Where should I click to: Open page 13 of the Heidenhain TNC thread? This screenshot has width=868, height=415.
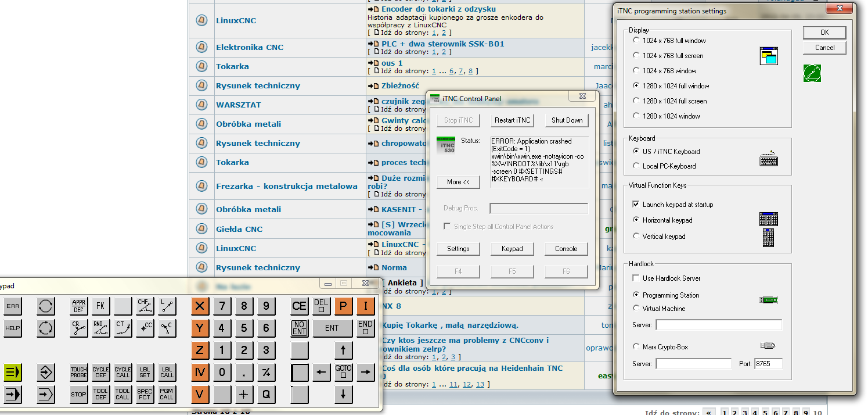point(480,384)
